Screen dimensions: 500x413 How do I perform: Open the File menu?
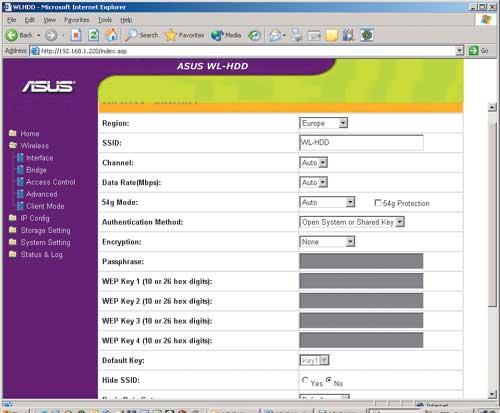11,20
